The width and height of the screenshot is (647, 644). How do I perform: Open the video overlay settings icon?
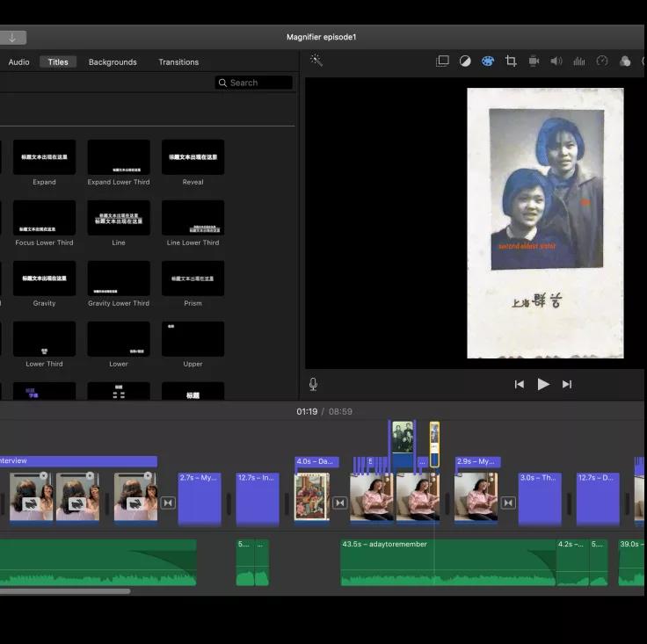pos(442,61)
